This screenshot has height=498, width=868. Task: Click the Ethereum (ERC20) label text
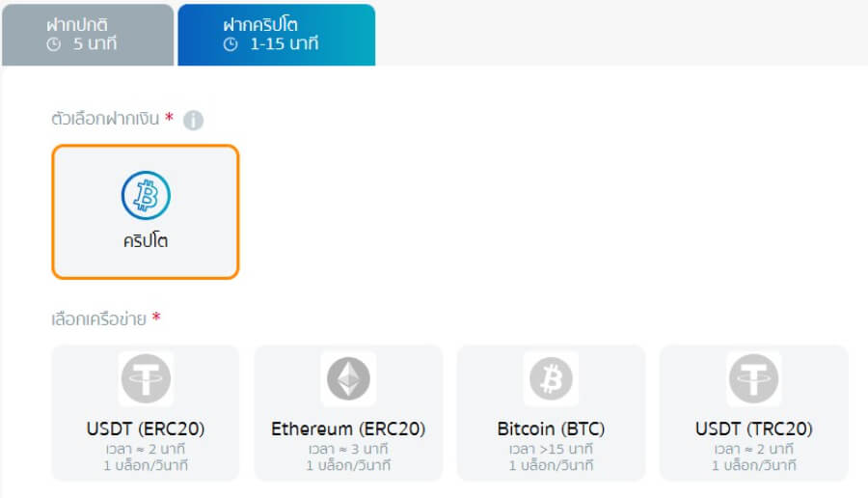[348, 429]
